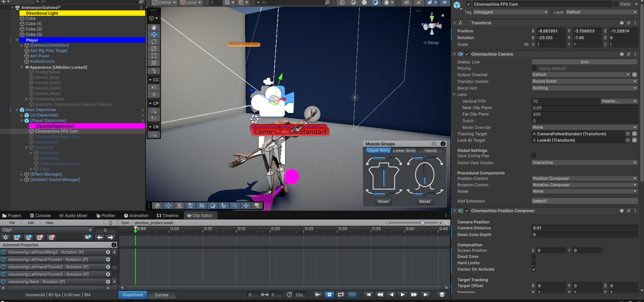Switch to the Timeline tab
This screenshot has width=644, height=302.
167,216
